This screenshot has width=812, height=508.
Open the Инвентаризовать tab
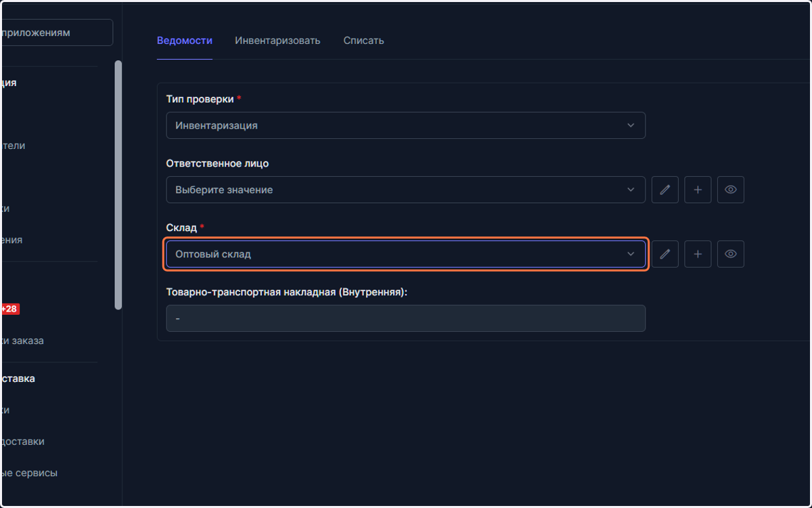click(277, 41)
